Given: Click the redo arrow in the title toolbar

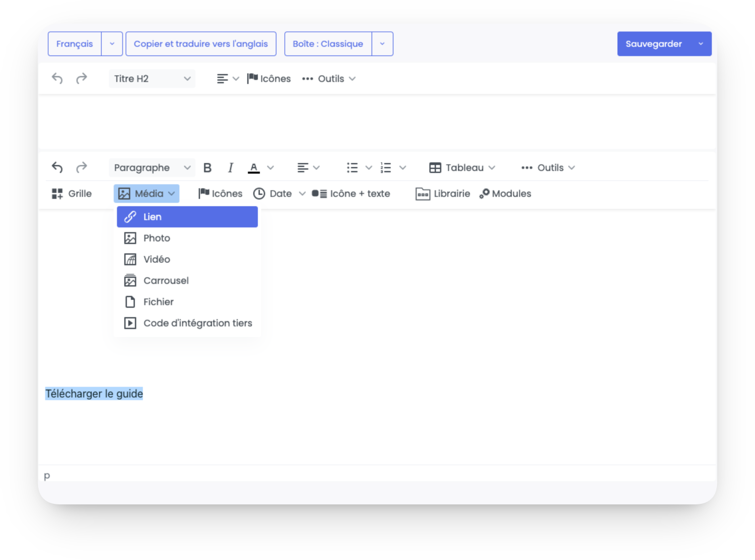Looking at the screenshot, I should click(82, 79).
